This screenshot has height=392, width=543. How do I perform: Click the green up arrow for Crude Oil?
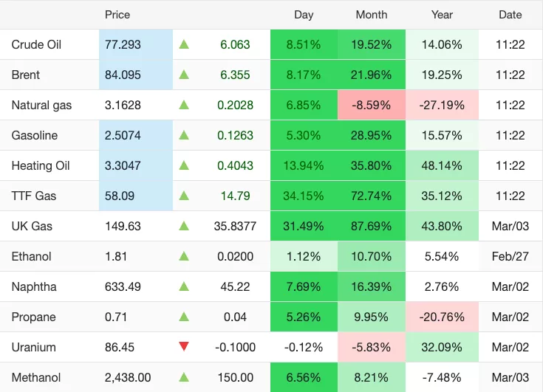click(184, 45)
